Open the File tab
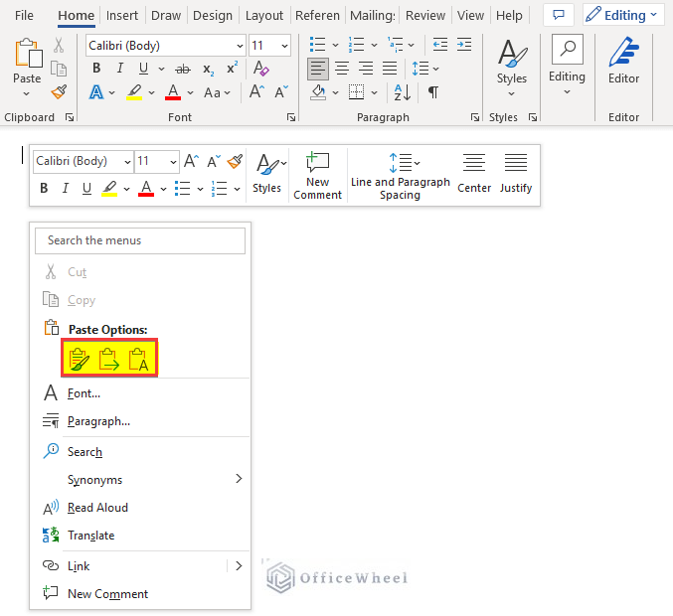The height and width of the screenshot is (616, 673). tap(24, 16)
